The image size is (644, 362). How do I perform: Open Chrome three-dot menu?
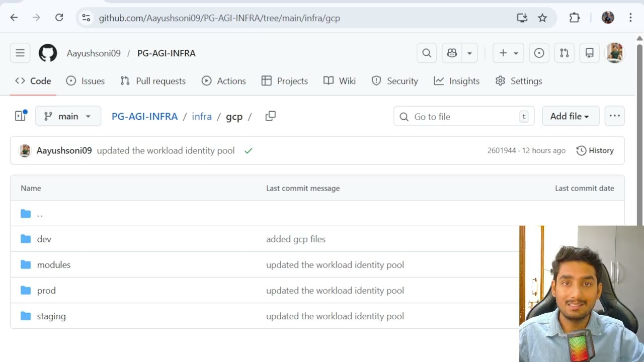click(x=630, y=18)
